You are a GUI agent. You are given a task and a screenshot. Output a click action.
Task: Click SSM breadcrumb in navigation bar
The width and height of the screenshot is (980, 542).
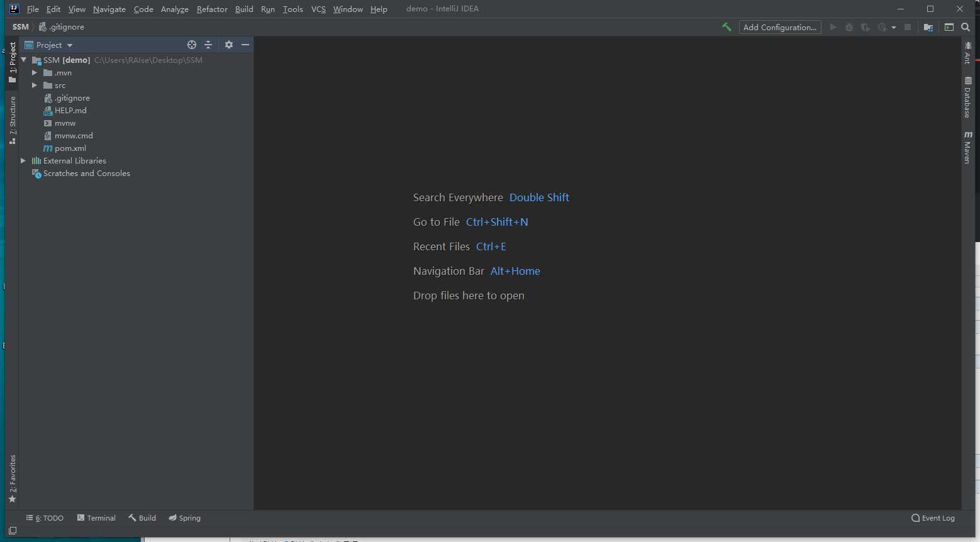(x=21, y=27)
